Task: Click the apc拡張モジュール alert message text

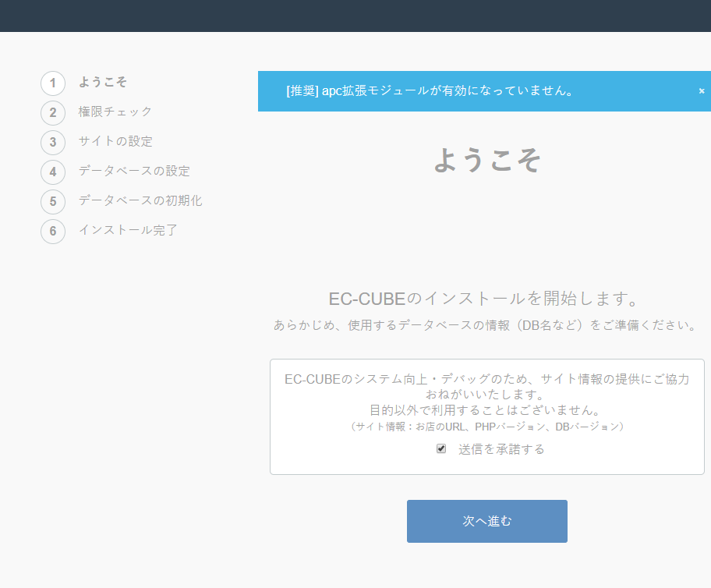Action: tap(430, 90)
